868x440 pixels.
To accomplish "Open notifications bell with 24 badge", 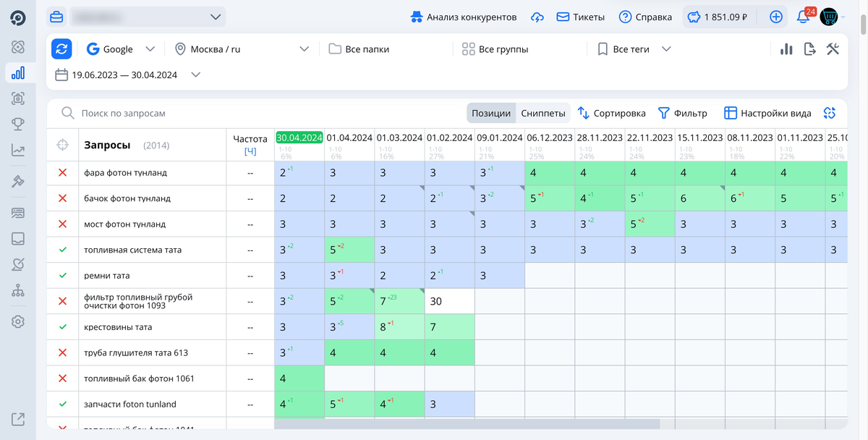I will click(x=804, y=16).
